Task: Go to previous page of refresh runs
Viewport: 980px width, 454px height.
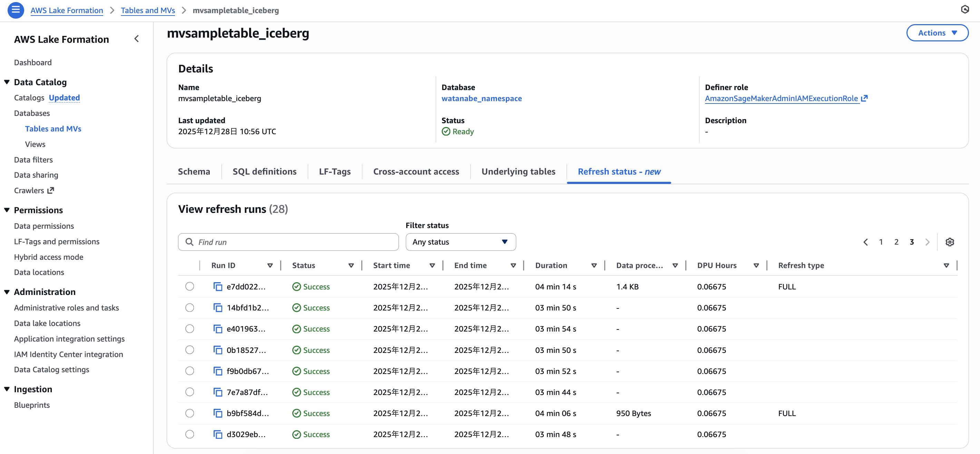Action: click(865, 242)
